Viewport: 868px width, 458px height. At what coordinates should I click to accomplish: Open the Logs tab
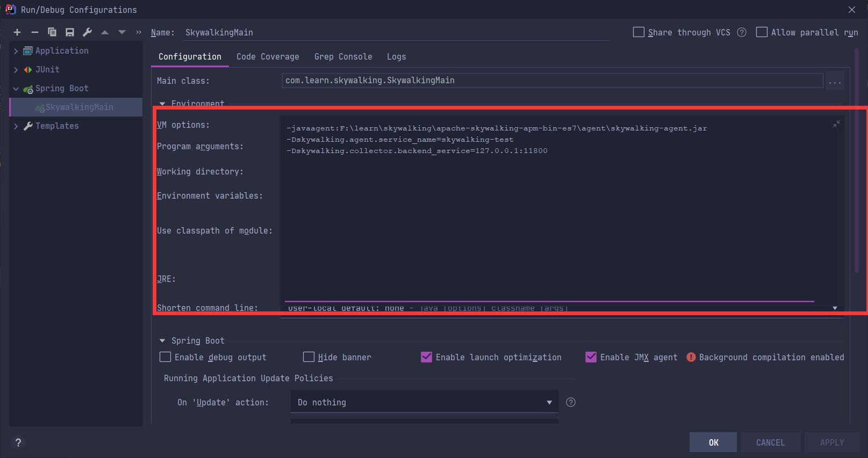(397, 57)
